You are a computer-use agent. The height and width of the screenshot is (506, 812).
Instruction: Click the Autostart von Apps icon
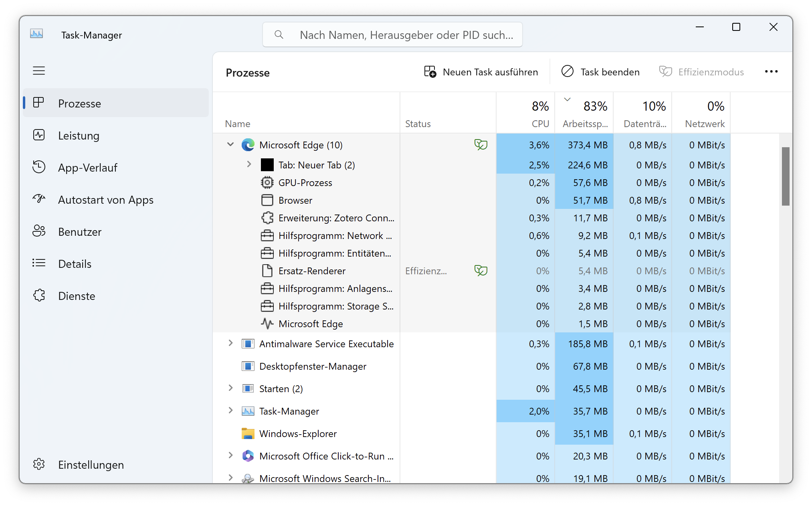click(x=39, y=199)
